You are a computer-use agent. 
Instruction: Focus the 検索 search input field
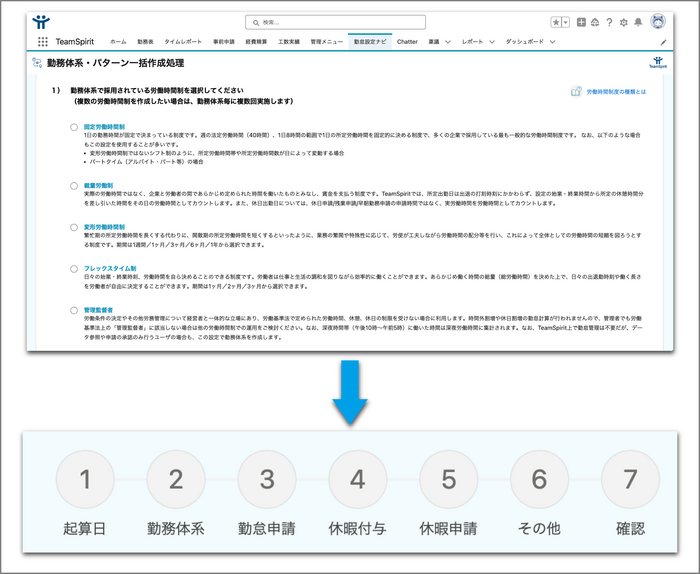[x=335, y=22]
